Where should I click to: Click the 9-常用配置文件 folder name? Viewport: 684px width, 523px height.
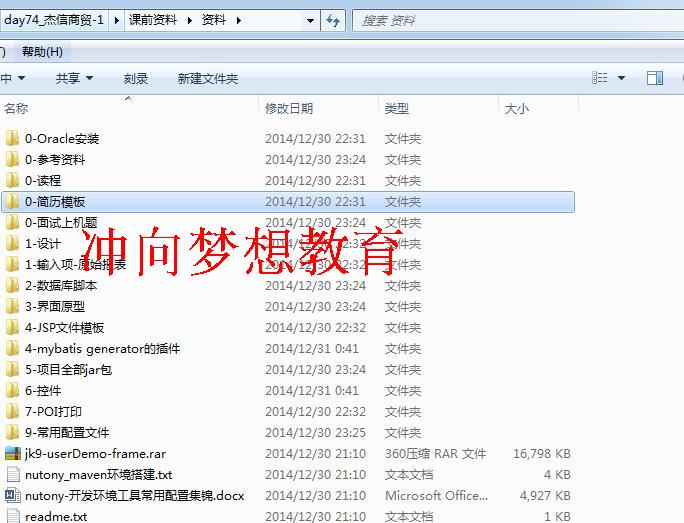67,432
